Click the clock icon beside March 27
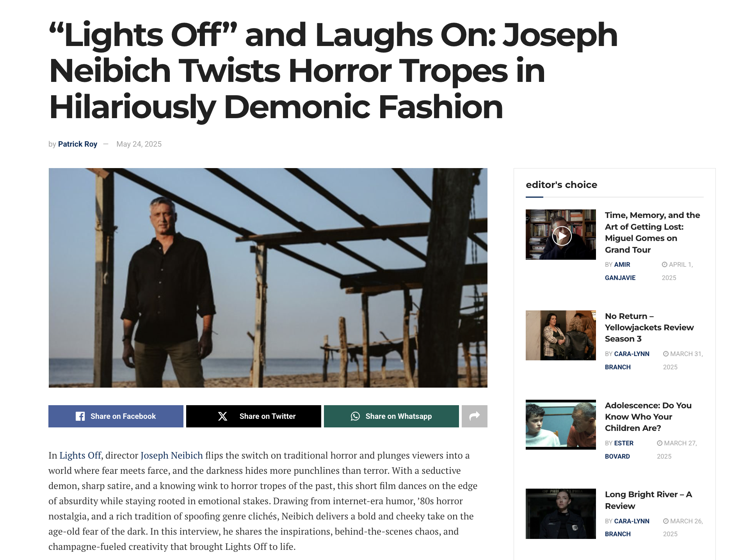 click(660, 443)
